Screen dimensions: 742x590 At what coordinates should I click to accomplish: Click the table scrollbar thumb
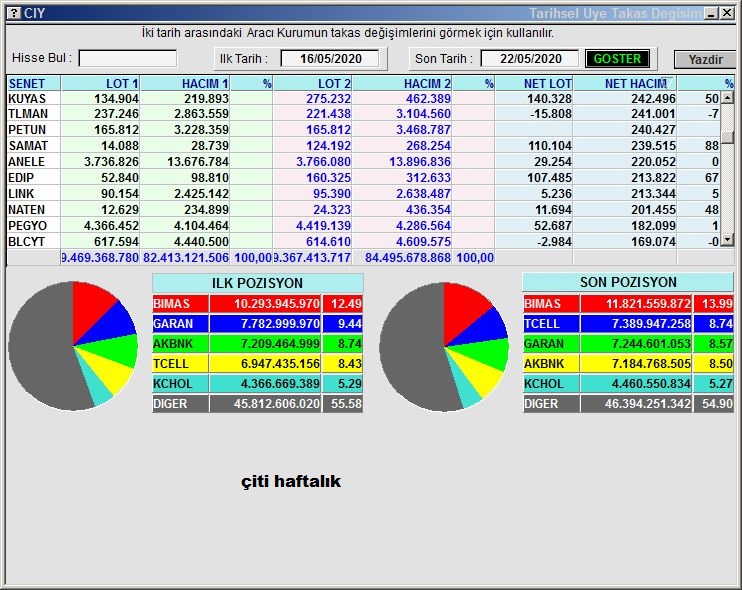727,137
